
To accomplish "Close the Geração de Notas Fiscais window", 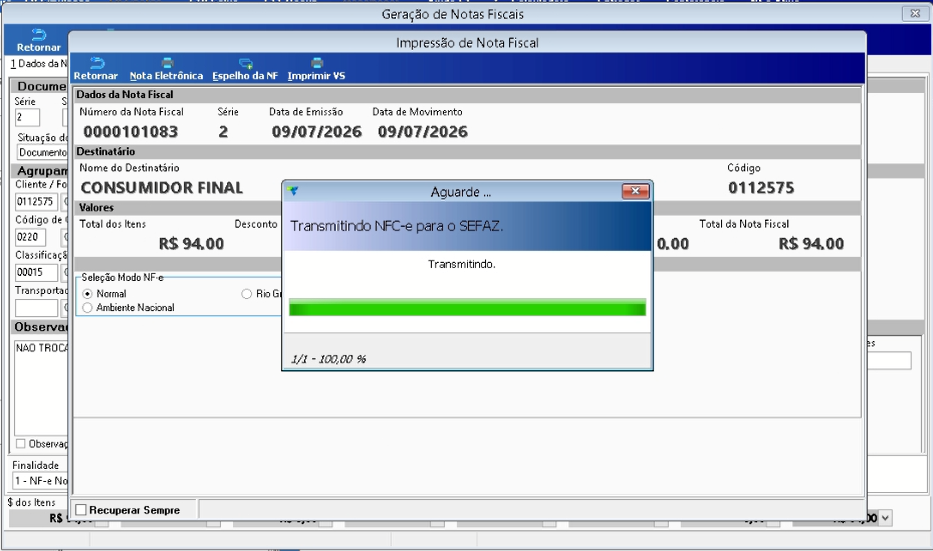I will point(915,13).
